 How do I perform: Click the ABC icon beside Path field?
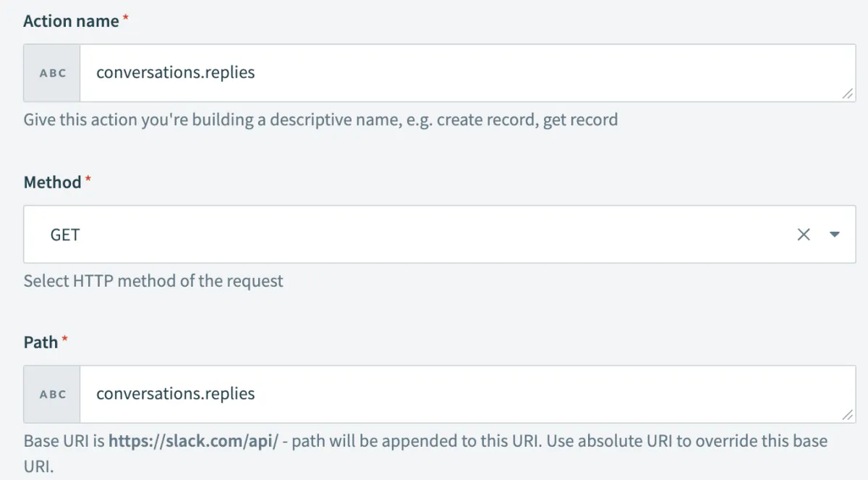click(52, 395)
